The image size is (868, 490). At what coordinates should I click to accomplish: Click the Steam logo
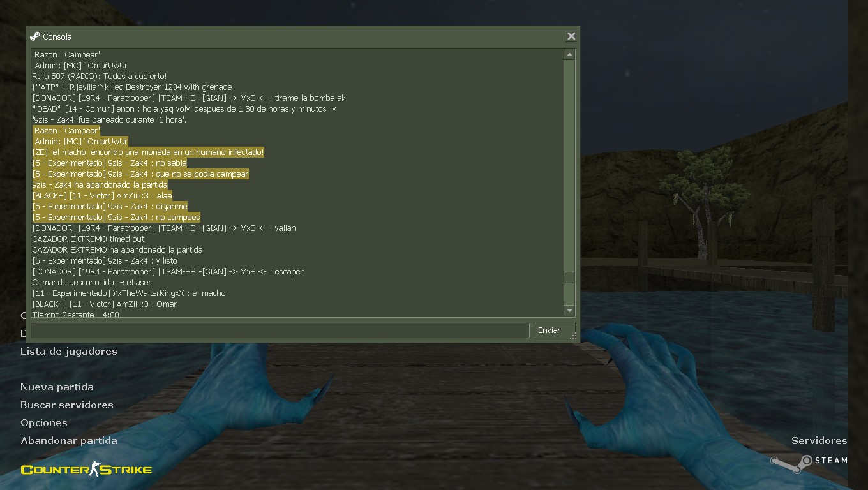point(809,463)
